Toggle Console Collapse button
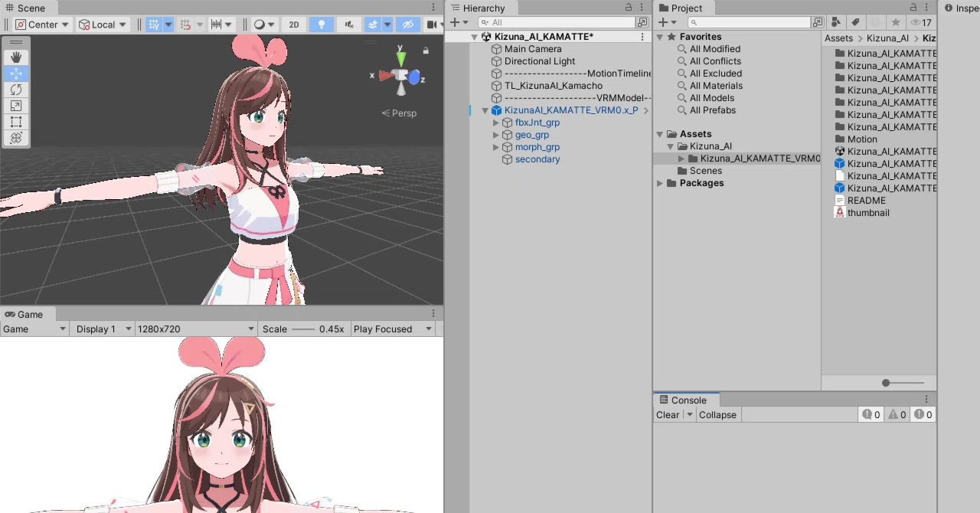 (x=717, y=415)
